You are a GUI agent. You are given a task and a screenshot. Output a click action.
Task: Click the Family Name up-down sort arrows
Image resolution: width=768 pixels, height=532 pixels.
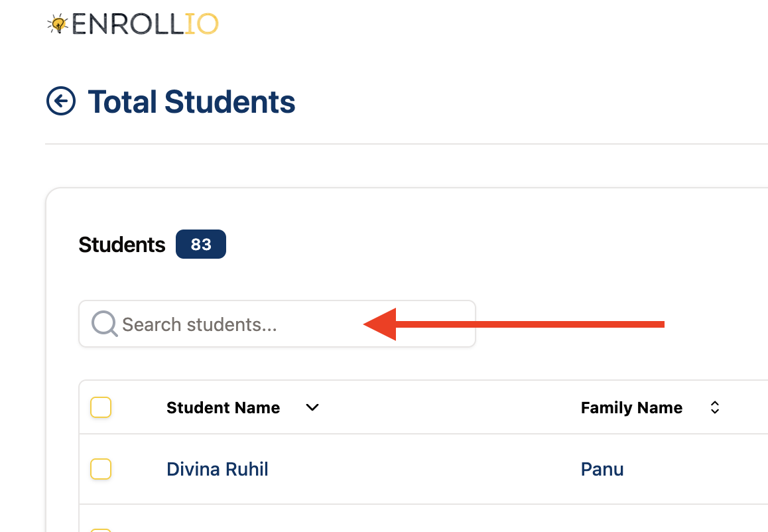click(715, 407)
